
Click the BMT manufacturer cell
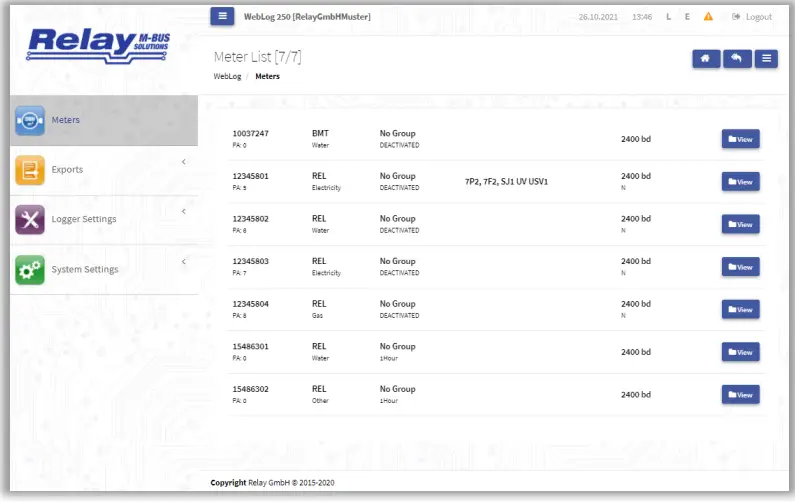[320, 133]
